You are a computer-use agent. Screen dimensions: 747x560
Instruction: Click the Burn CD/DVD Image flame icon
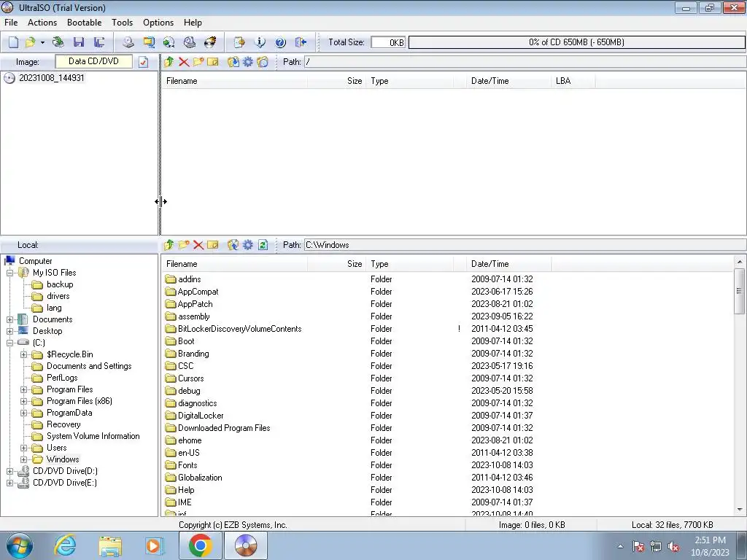coord(210,42)
